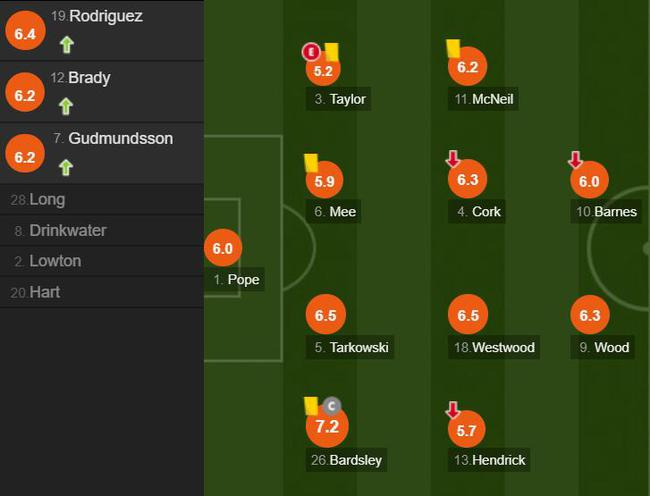Click Hendrick's substituted-off red arrow

[452, 410]
